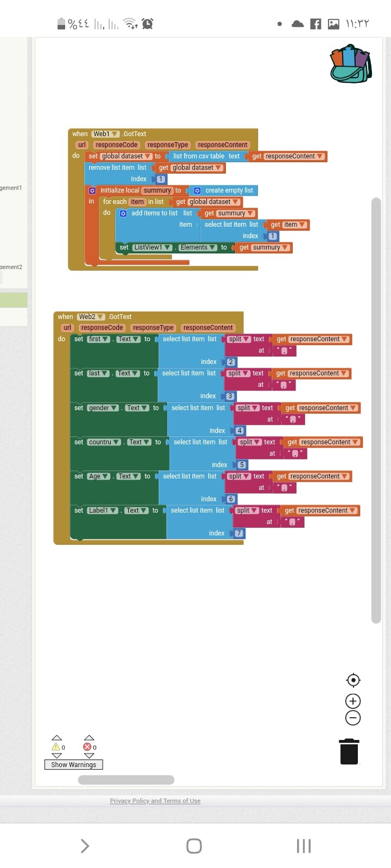Open Privacy Policy and Terms of Use link
391x868 pixels.
click(155, 801)
